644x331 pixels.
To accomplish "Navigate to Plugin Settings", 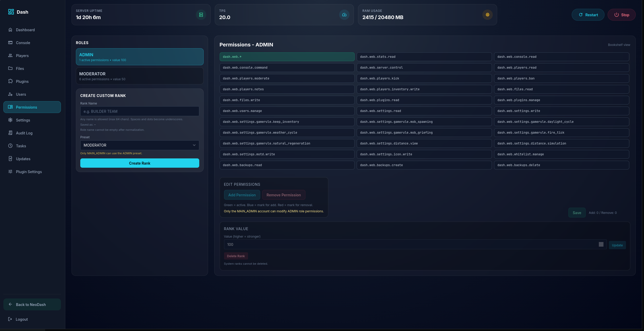I will click(32, 172).
